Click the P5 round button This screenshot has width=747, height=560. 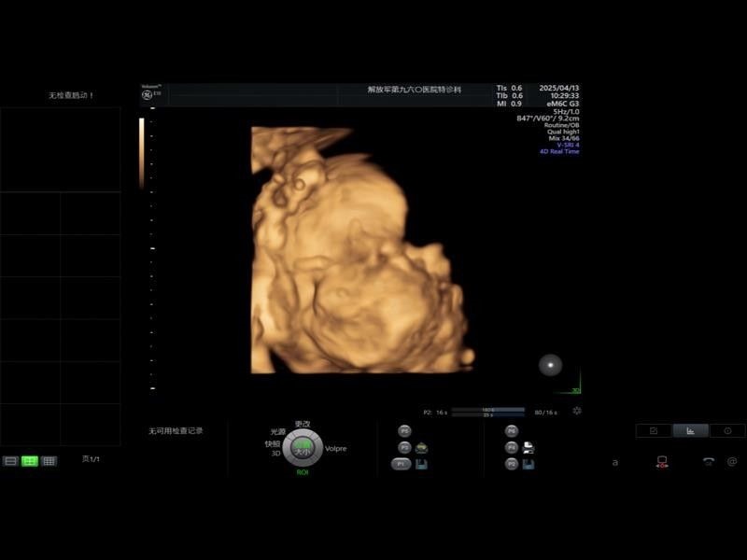[404, 431]
